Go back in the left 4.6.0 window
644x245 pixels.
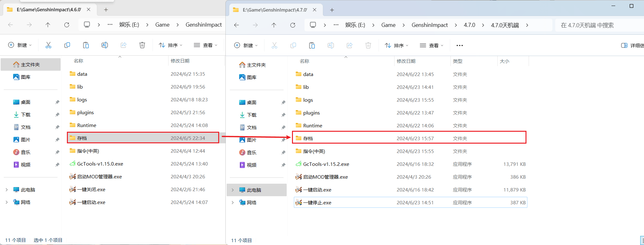11,25
